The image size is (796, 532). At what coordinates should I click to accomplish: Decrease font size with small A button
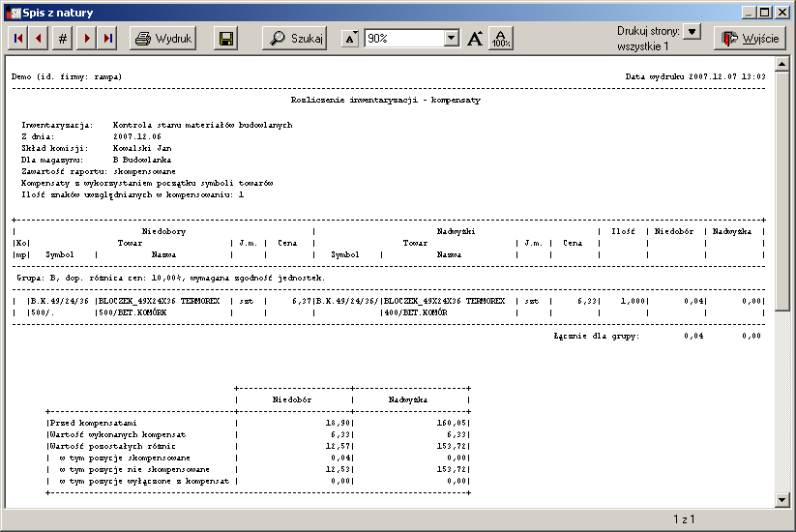[x=350, y=39]
